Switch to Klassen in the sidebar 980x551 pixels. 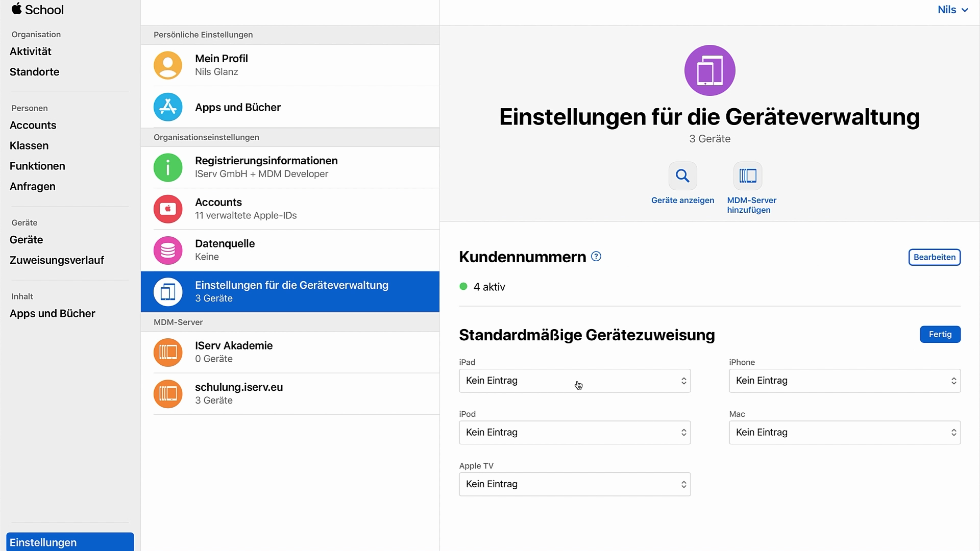[x=29, y=145]
